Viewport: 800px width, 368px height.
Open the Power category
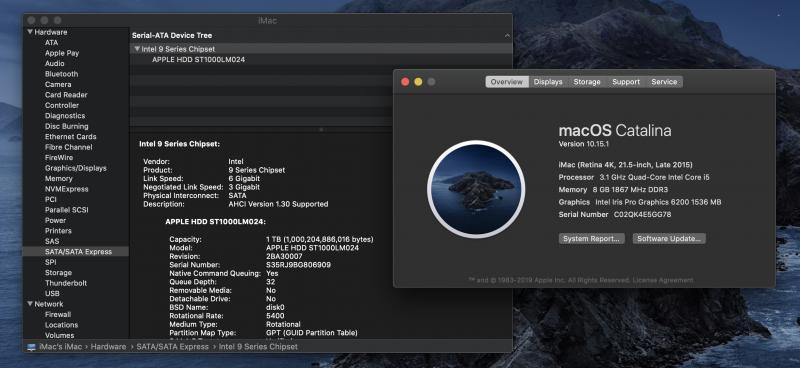(55, 220)
